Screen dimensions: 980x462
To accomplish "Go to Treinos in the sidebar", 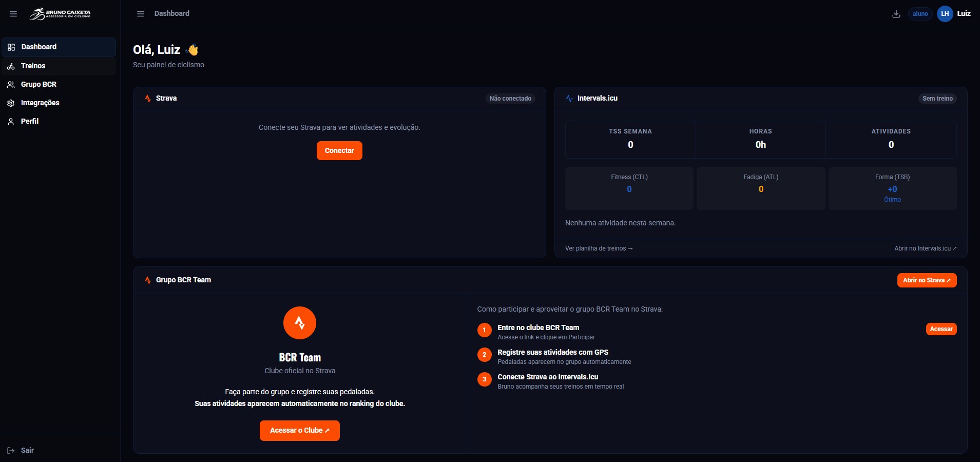I will pyautogui.click(x=59, y=66).
